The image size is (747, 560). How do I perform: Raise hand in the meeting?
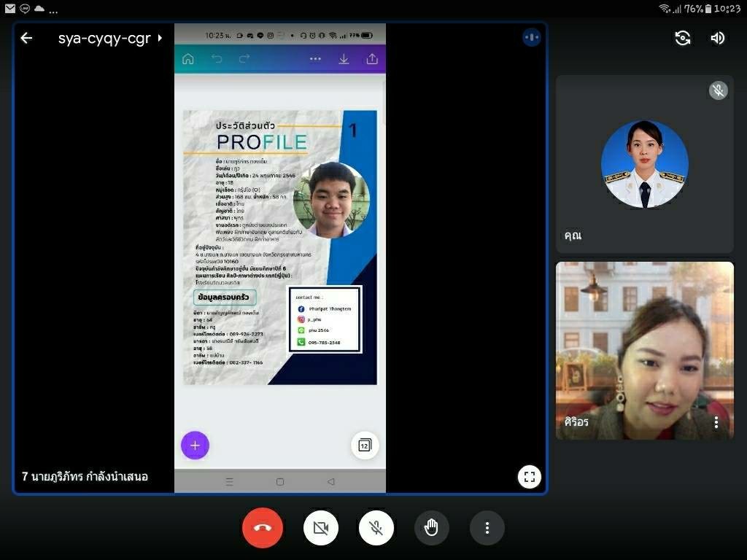click(432, 528)
